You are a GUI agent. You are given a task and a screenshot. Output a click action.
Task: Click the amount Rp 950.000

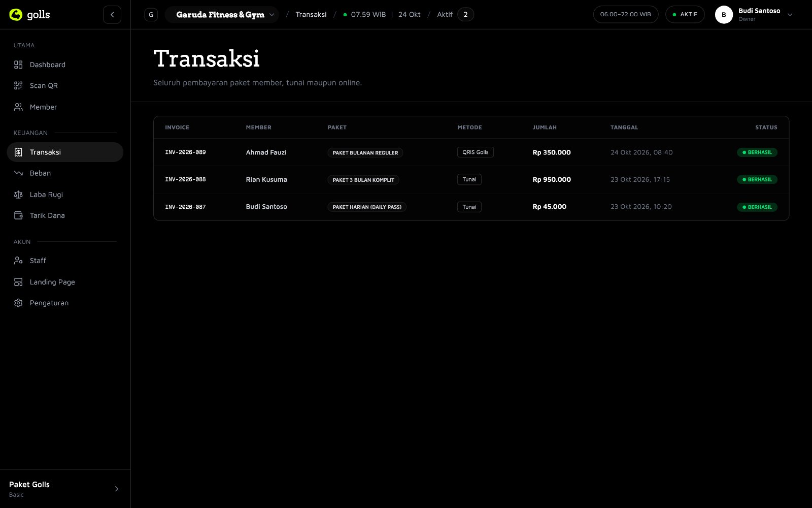click(552, 179)
